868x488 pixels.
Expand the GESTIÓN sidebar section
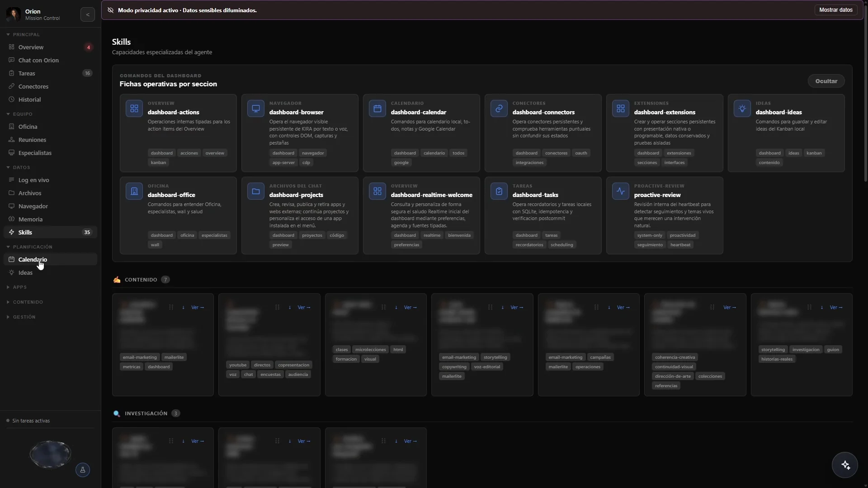(21, 317)
